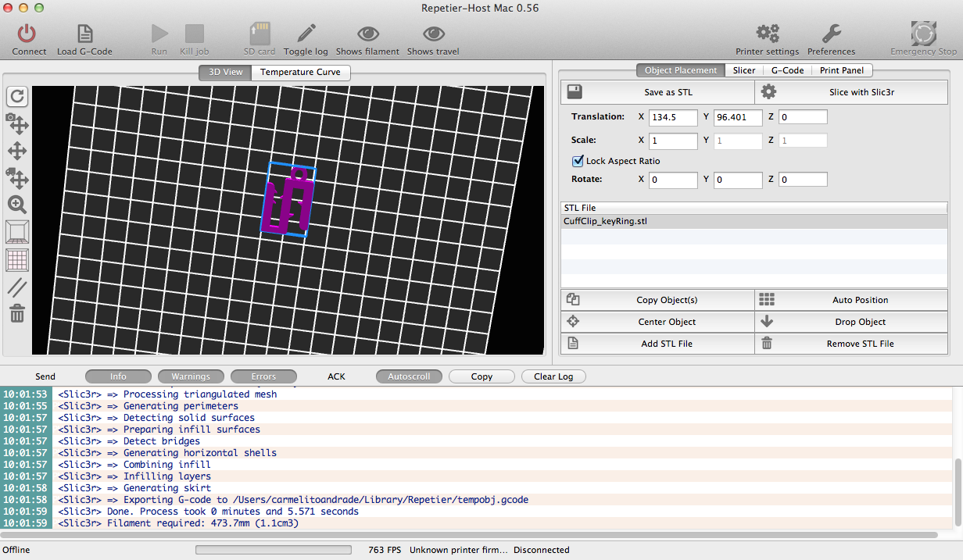Open the Print Panel tab

click(842, 70)
